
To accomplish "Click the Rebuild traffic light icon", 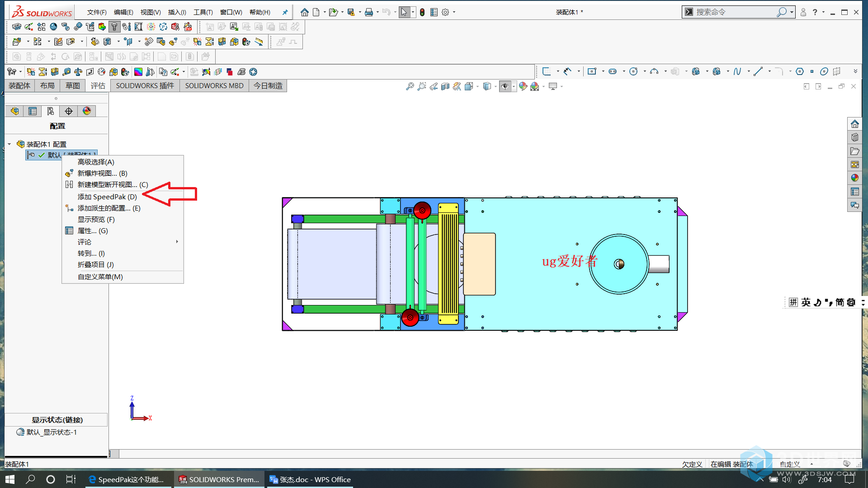I will (422, 12).
